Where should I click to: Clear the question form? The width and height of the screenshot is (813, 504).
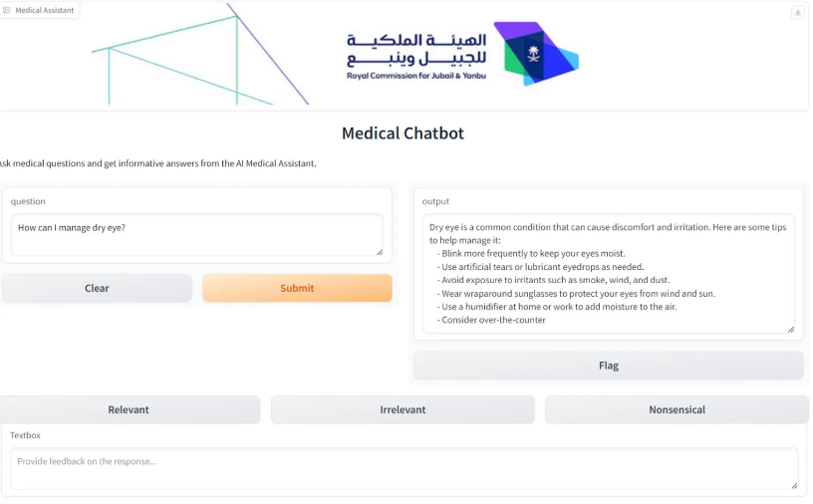pyautogui.click(x=97, y=288)
